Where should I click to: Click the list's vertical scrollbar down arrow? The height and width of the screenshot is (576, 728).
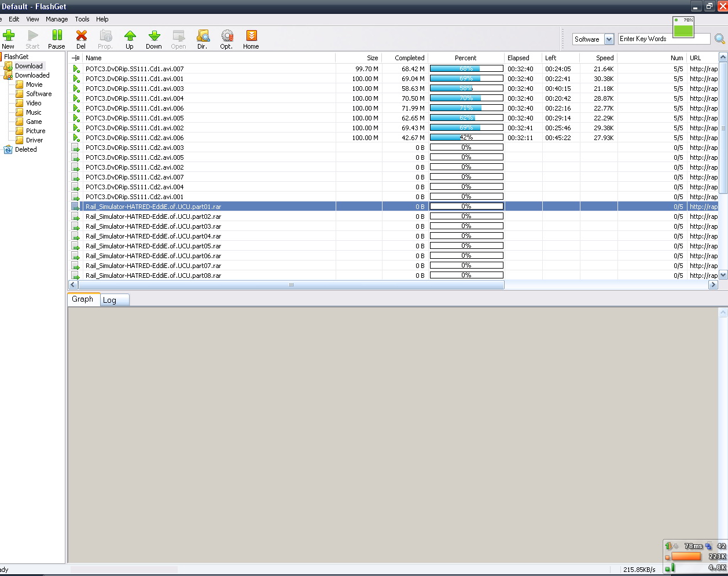723,275
